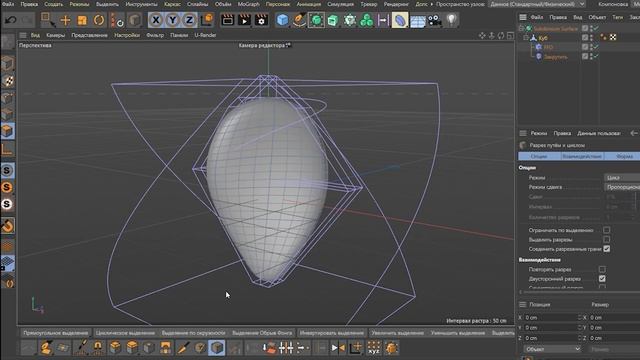Open the U-Render viewport menu
640x360 pixels.
(x=205, y=36)
